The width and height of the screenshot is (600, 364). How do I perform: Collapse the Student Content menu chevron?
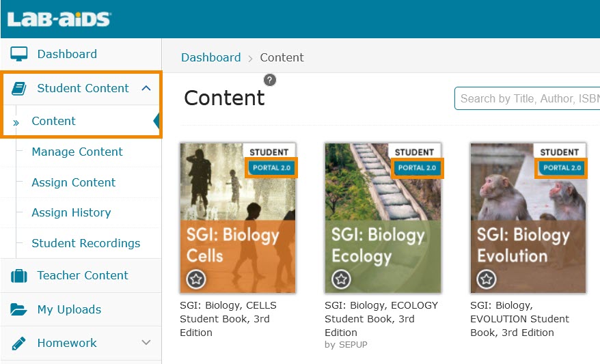(146, 88)
